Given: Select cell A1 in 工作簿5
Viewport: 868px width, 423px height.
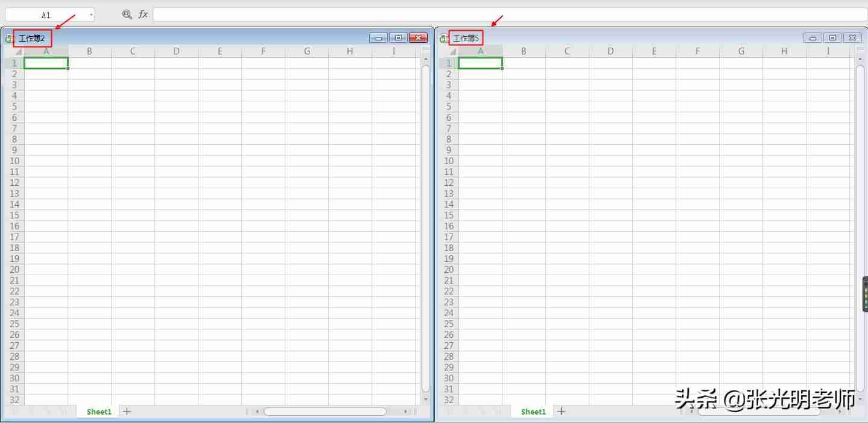Looking at the screenshot, I should (x=480, y=63).
